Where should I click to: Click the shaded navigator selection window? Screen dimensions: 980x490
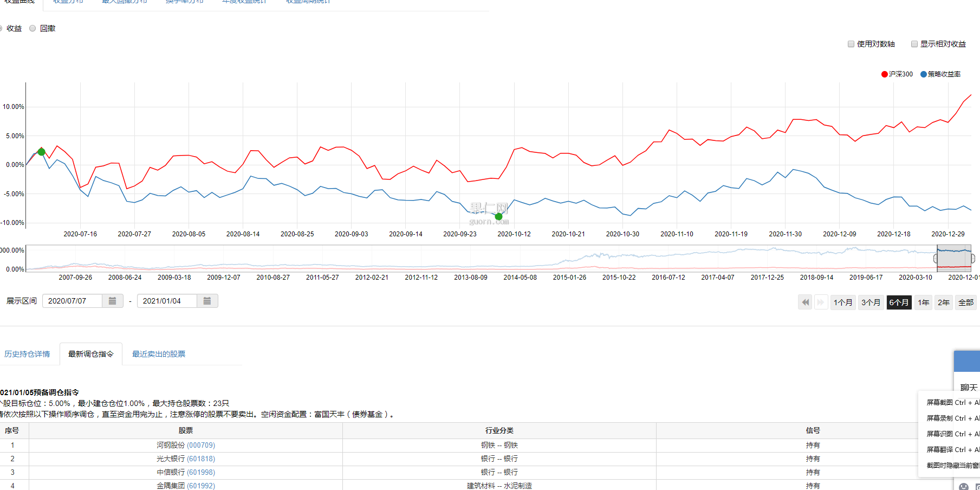pos(954,258)
